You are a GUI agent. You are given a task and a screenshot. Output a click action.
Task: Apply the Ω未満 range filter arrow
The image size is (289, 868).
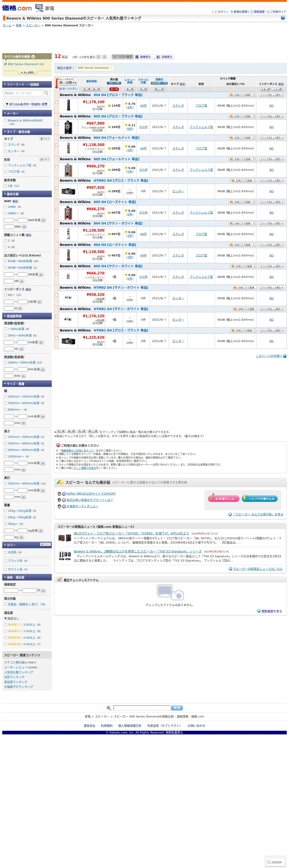39,302
